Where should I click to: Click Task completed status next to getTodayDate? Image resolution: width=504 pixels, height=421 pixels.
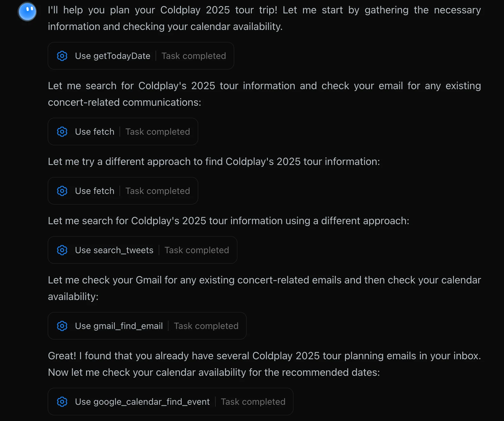(x=194, y=56)
